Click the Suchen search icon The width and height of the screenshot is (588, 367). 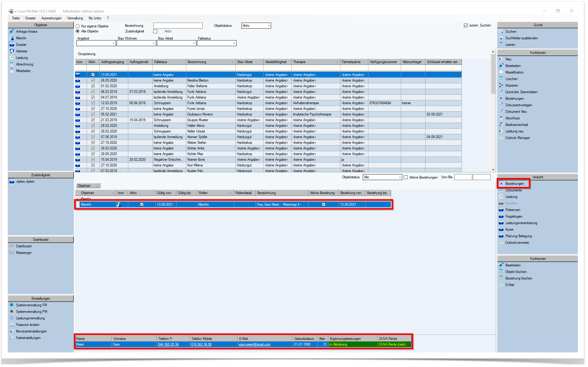(501, 32)
